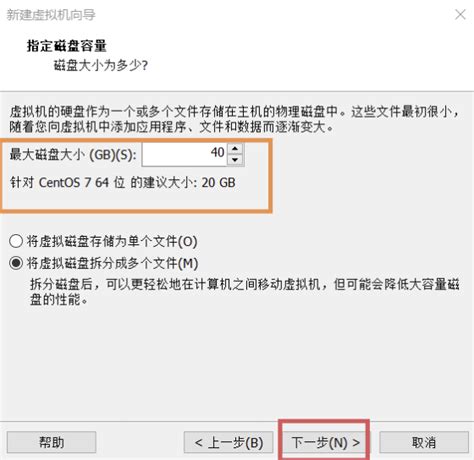This screenshot has height=460, width=474.
Task: Close the 新建虚拟机向导 dialog with X
Action: [460, 15]
